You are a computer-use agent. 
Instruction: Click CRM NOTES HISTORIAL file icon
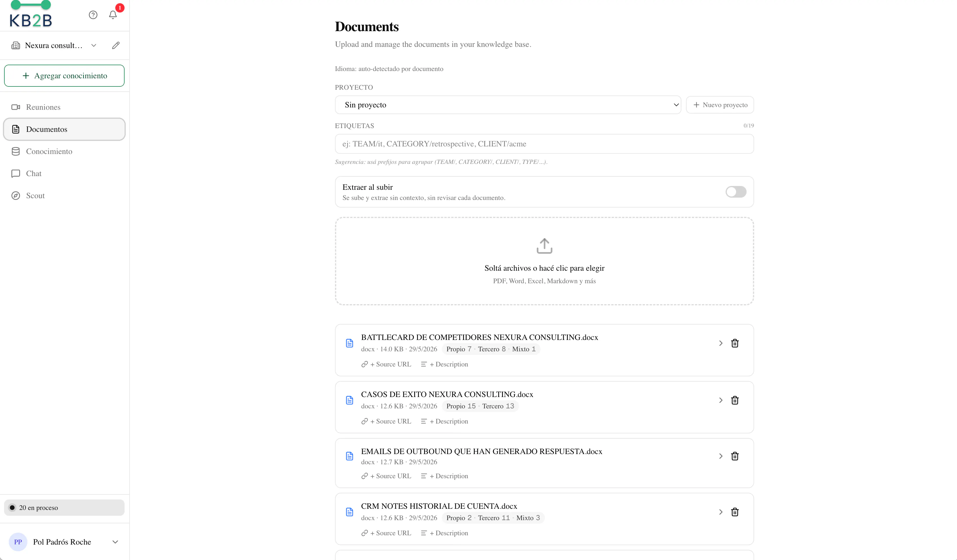349,512
